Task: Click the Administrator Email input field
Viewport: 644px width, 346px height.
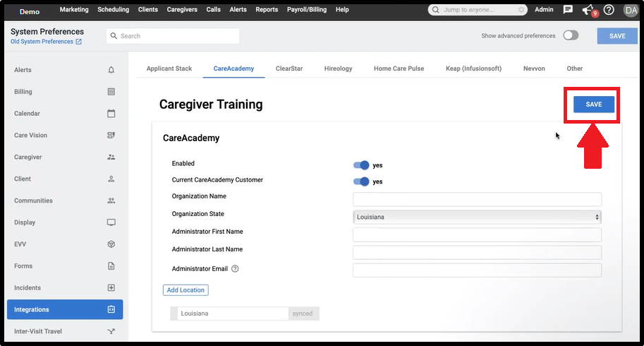Action: coord(477,270)
